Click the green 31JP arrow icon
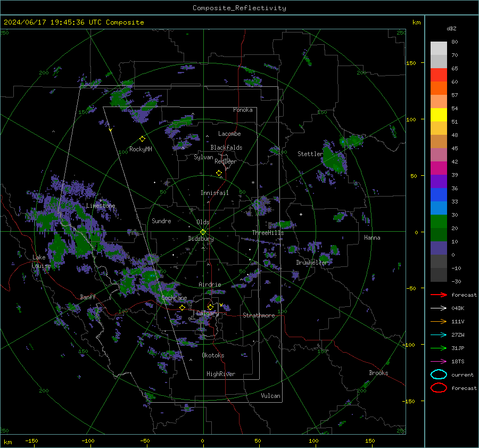 click(439, 348)
